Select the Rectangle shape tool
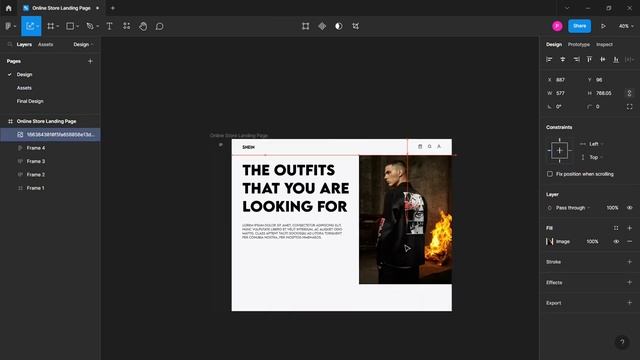Viewport: 640px width, 360px height. pyautogui.click(x=70, y=26)
